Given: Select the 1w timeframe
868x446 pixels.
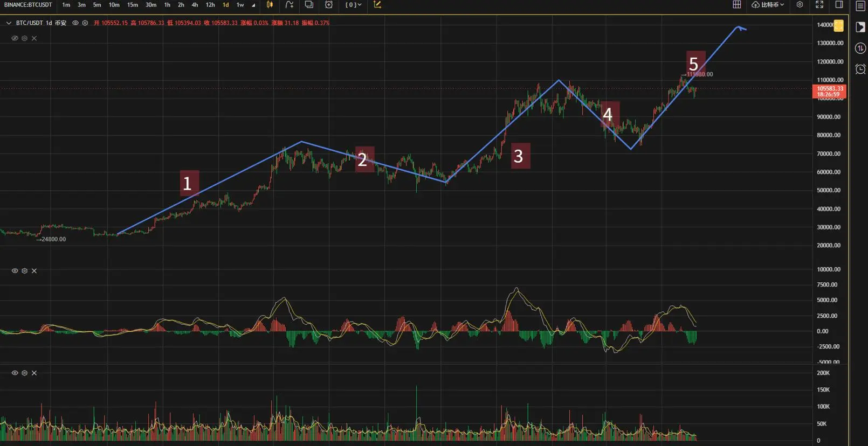Looking at the screenshot, I should pyautogui.click(x=240, y=5).
